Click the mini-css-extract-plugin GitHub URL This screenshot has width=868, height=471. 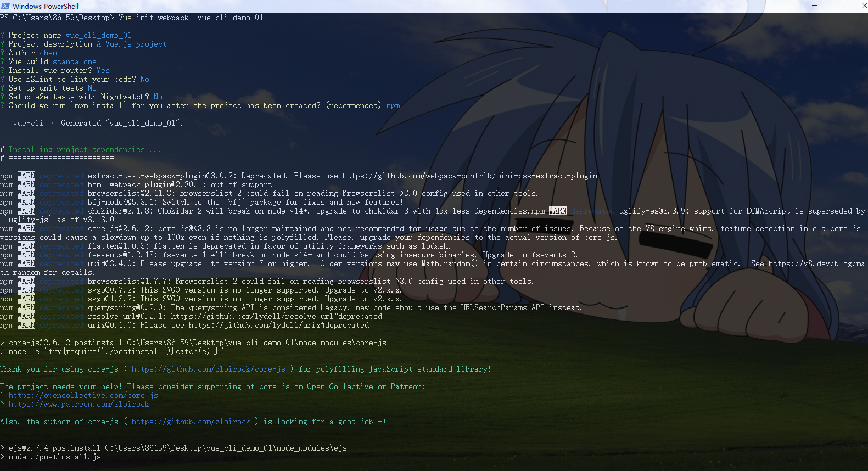click(470, 176)
